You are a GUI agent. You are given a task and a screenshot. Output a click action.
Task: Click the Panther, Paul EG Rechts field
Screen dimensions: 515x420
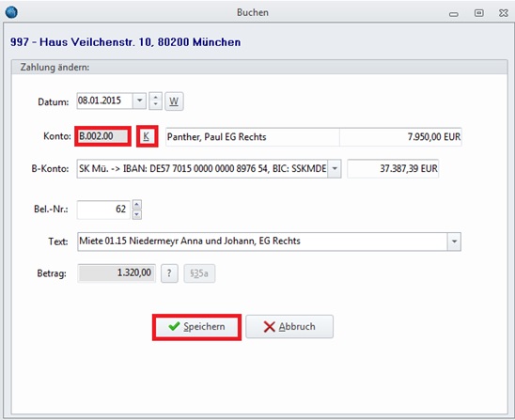tap(253, 136)
